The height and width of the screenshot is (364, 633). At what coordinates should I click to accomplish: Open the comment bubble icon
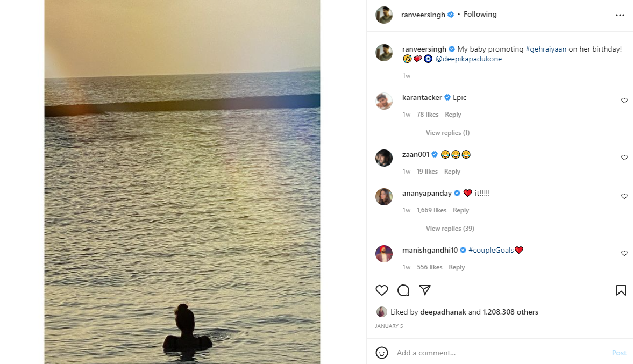point(403,290)
